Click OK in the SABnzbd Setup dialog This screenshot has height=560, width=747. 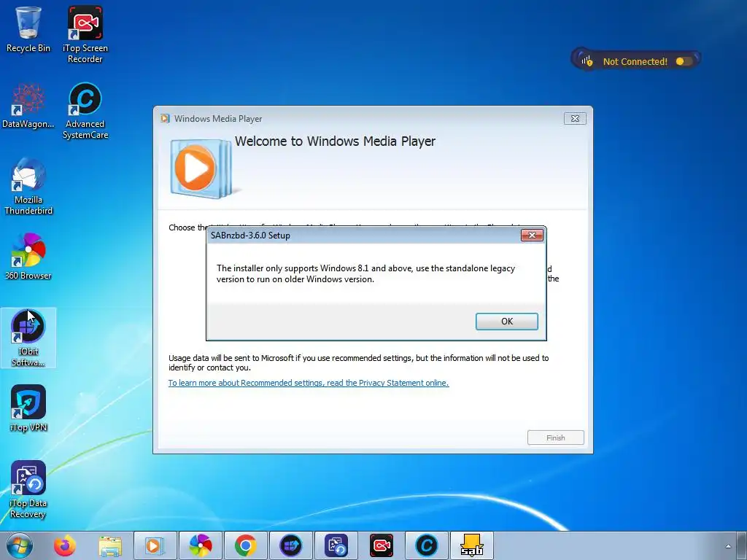point(506,322)
